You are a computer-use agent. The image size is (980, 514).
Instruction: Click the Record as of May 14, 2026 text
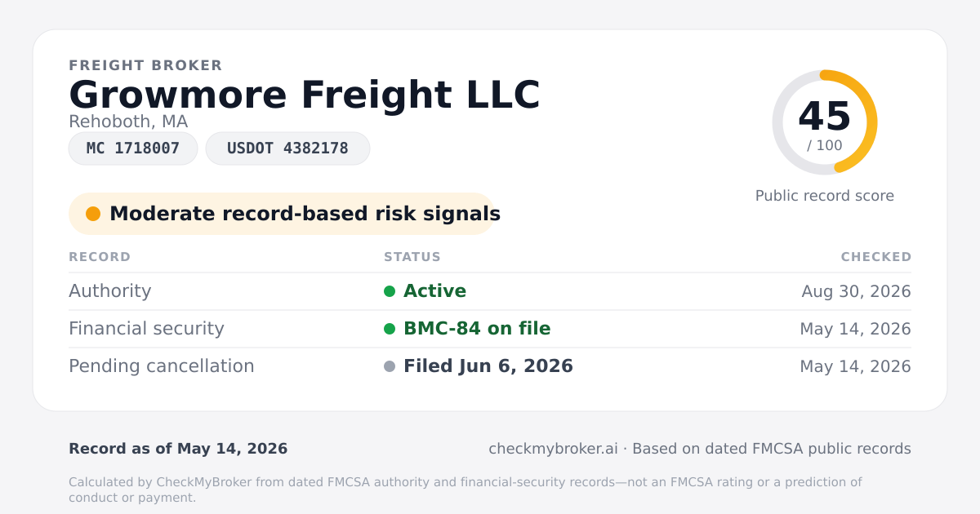(178, 449)
